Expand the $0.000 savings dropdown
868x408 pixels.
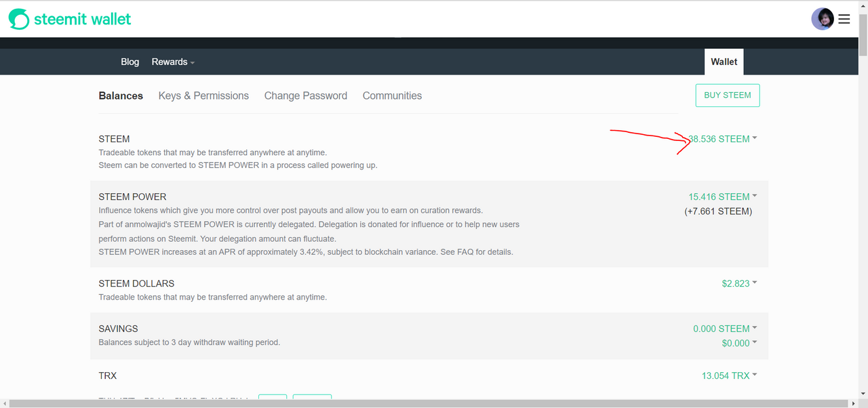739,343
